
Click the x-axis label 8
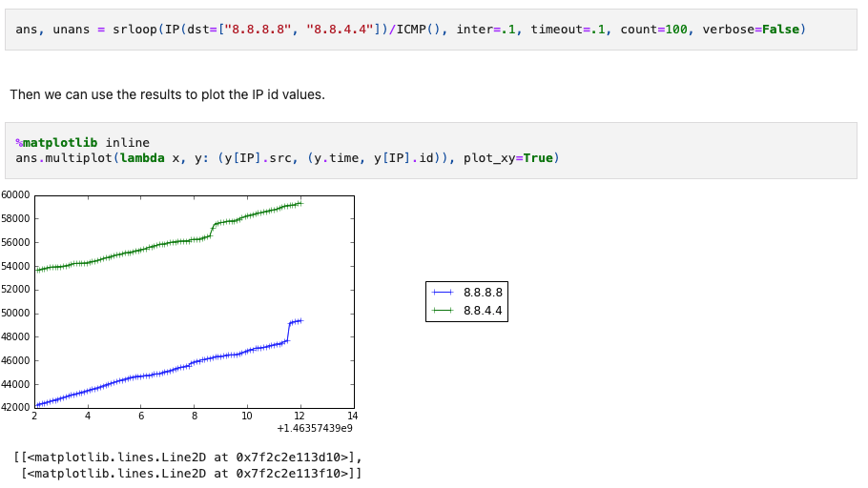195,416
